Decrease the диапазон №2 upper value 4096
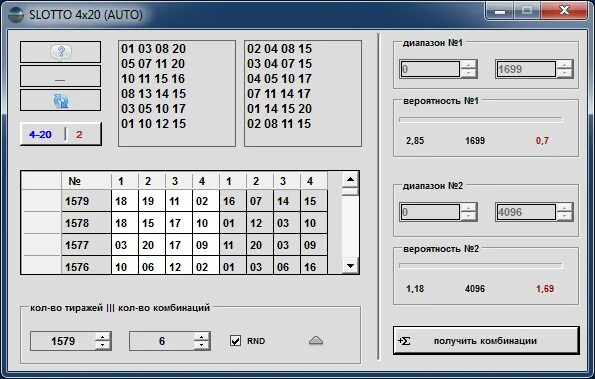 coord(565,216)
